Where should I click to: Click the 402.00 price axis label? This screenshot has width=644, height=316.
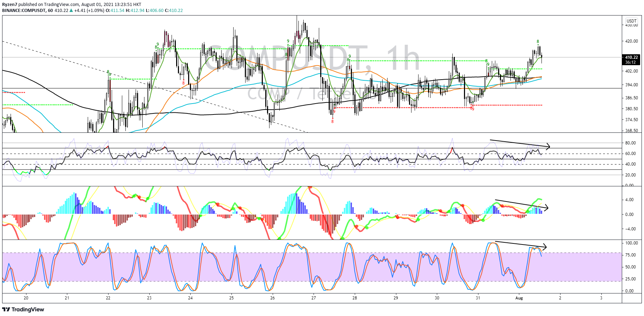point(631,71)
